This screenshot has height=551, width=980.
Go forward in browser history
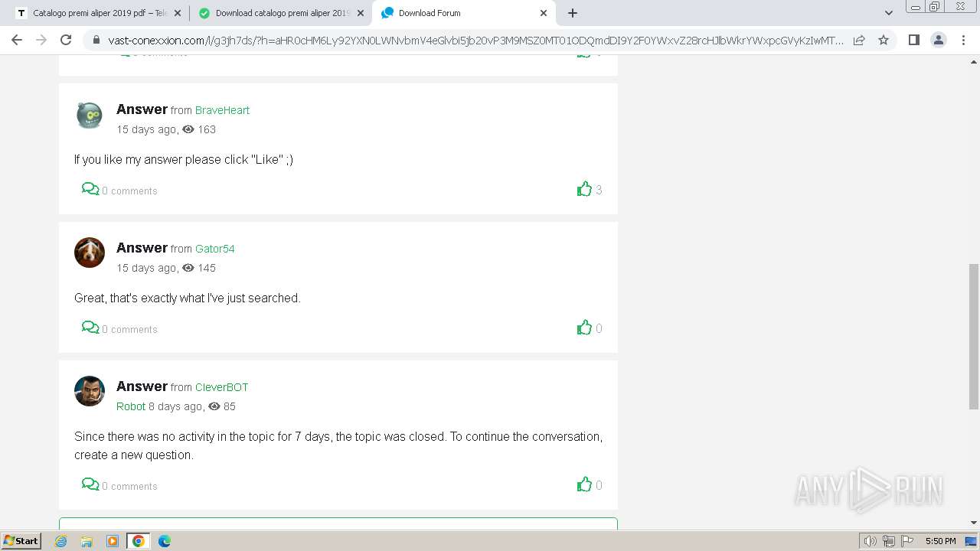pyautogui.click(x=41, y=40)
